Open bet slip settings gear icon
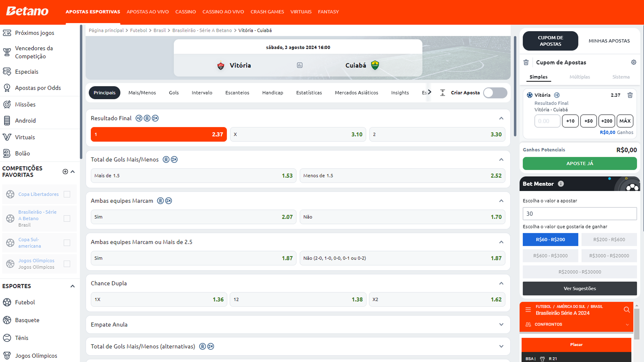644x362 pixels. point(634,62)
